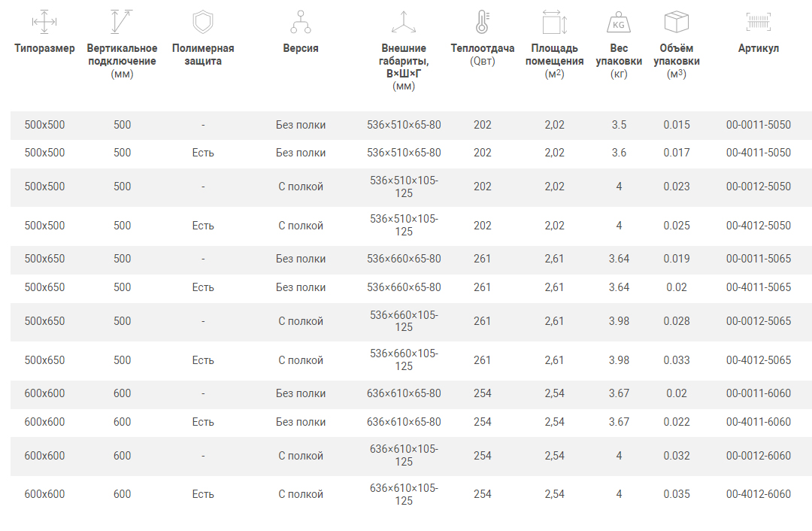Click the package weight KG icon
812x531 pixels.
click(619, 21)
